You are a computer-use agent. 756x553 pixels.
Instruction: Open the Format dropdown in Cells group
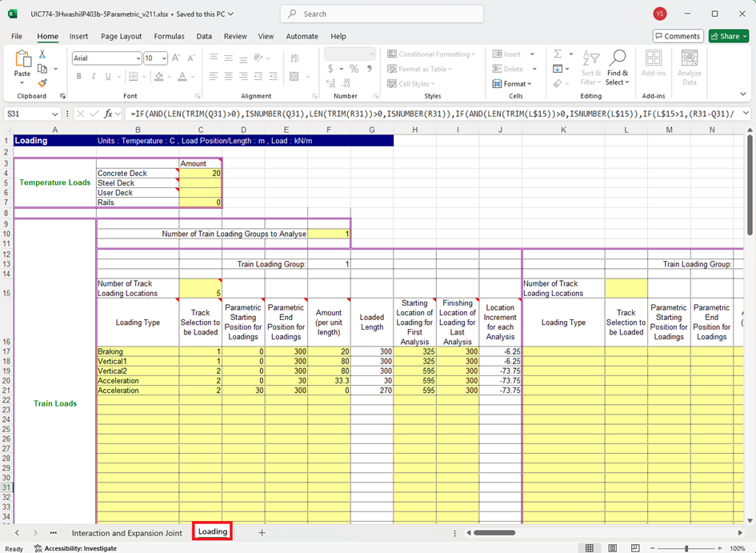[x=512, y=83]
